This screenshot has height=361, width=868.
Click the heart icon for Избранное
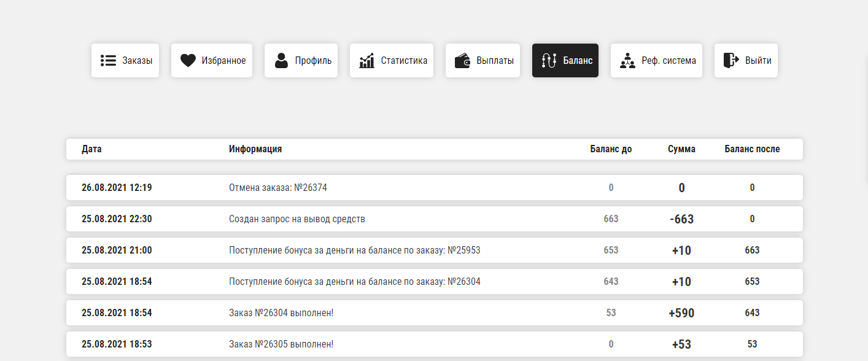188,61
